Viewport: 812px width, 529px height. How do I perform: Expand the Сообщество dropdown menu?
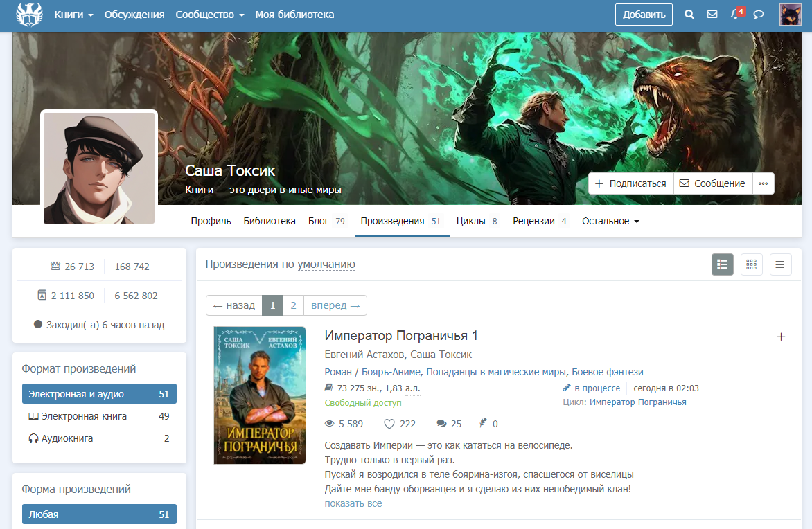(209, 15)
